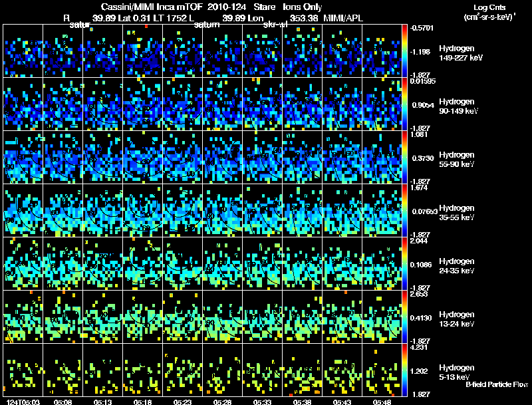532x405 pixels.
Task: Click the 'Hydrogen 90-149 keV' row label
Action: pos(458,106)
